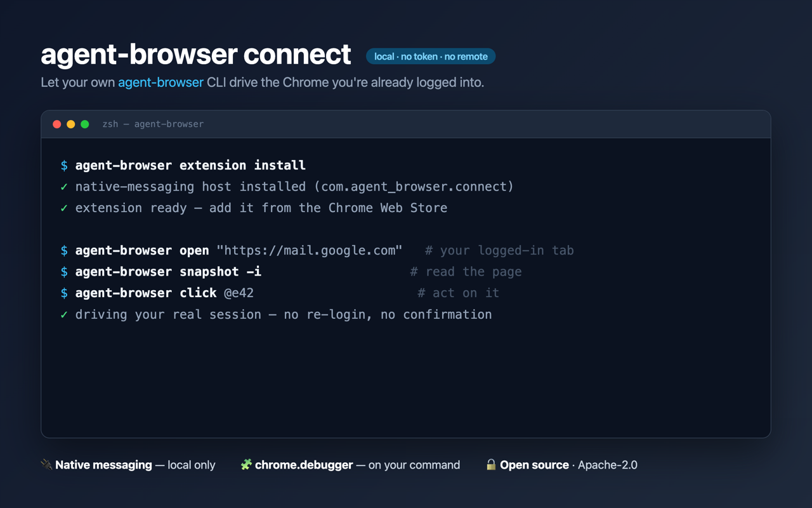Click the '# your logged-in tab' comment
The height and width of the screenshot is (508, 812).
[499, 250]
